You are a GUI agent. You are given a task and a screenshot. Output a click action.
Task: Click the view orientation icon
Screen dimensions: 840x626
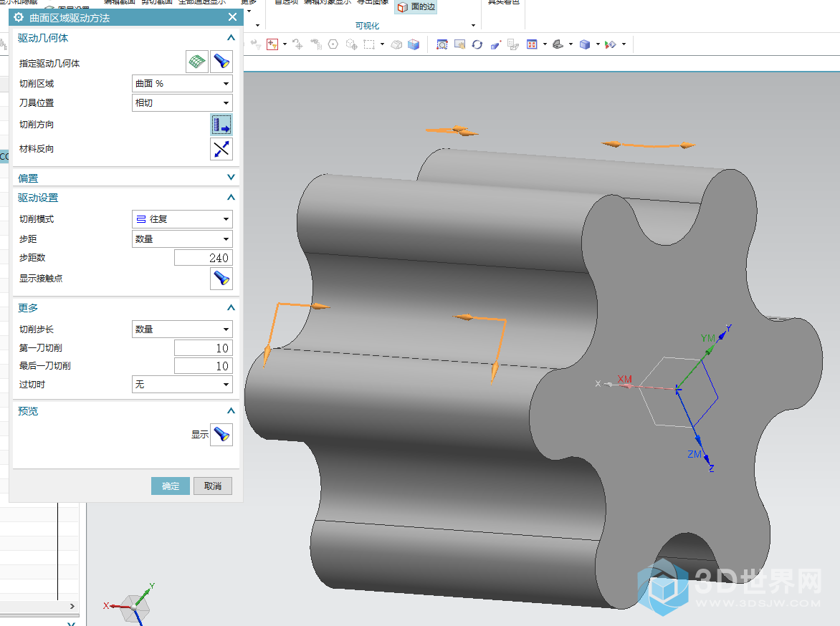coord(558,44)
